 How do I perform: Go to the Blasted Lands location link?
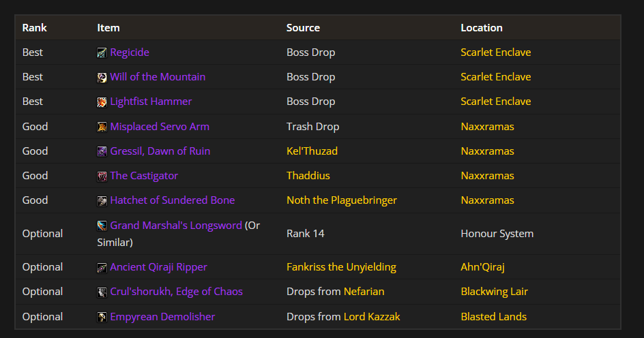494,317
